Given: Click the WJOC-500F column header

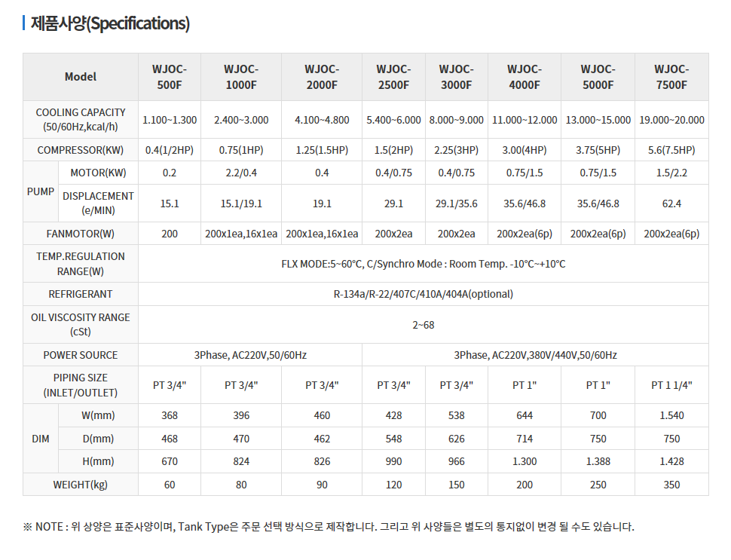Looking at the screenshot, I should click(x=170, y=77).
